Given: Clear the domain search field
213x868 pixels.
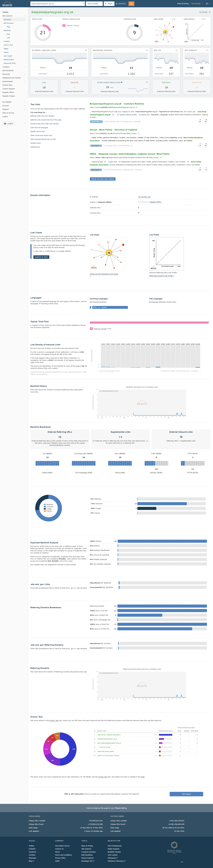Looking at the screenshot, I should point(84,4).
